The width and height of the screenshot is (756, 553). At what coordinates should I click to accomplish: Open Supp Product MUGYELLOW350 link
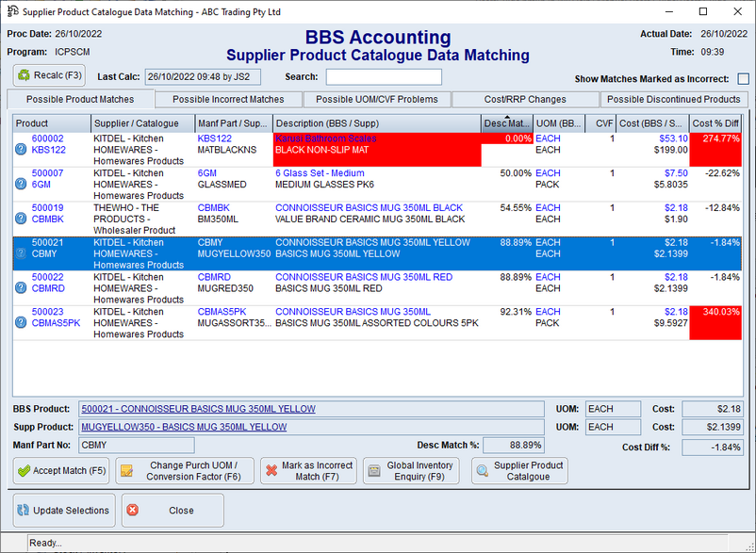click(184, 427)
